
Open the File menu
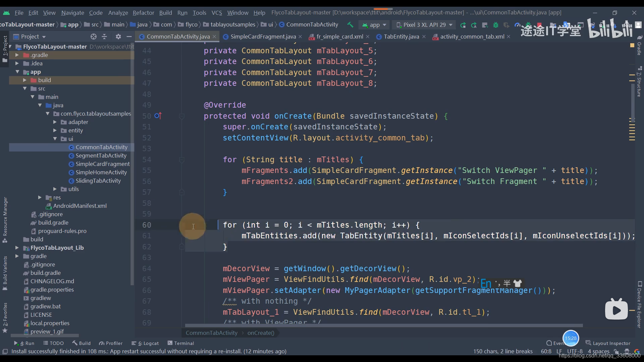(19, 13)
